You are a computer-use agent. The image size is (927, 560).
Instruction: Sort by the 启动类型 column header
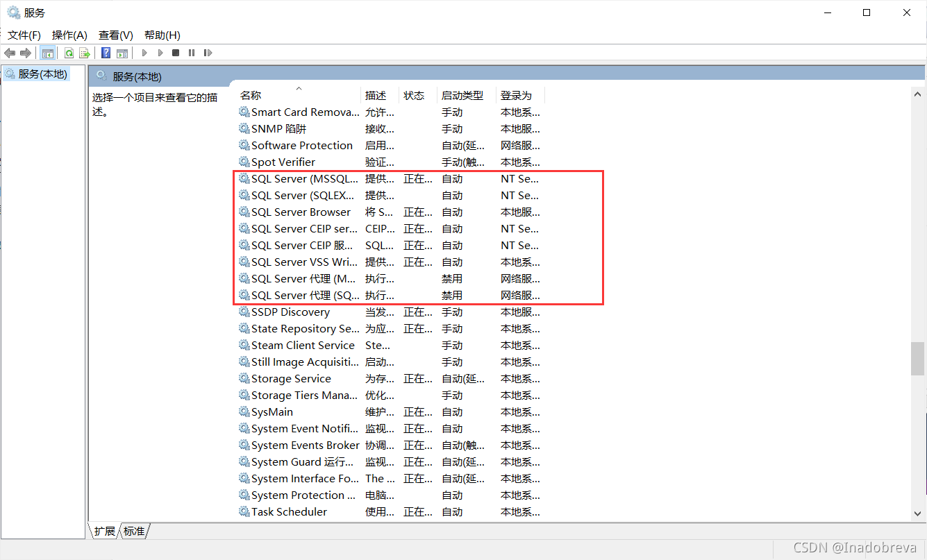coord(467,95)
